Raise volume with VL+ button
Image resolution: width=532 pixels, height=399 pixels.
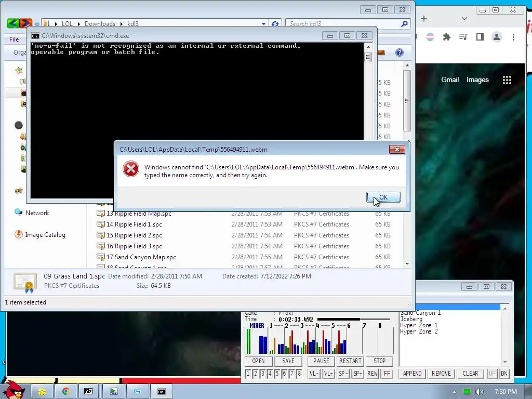(328, 374)
